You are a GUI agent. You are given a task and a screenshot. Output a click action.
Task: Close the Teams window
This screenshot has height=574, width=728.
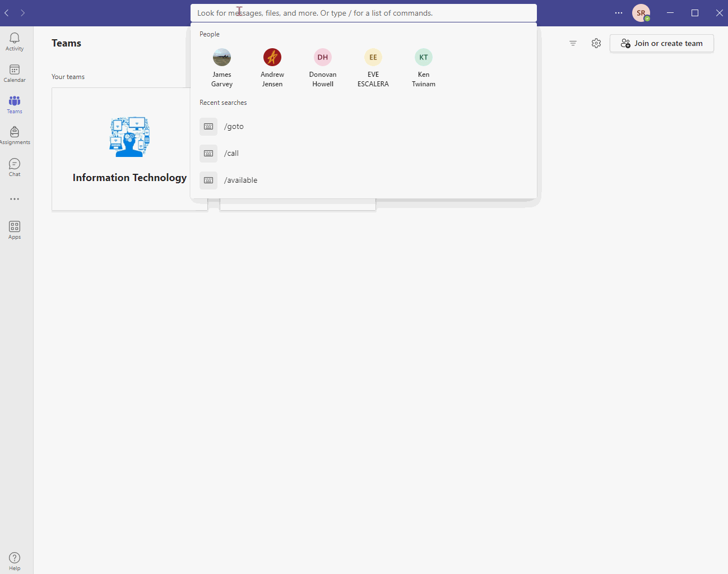719,13
